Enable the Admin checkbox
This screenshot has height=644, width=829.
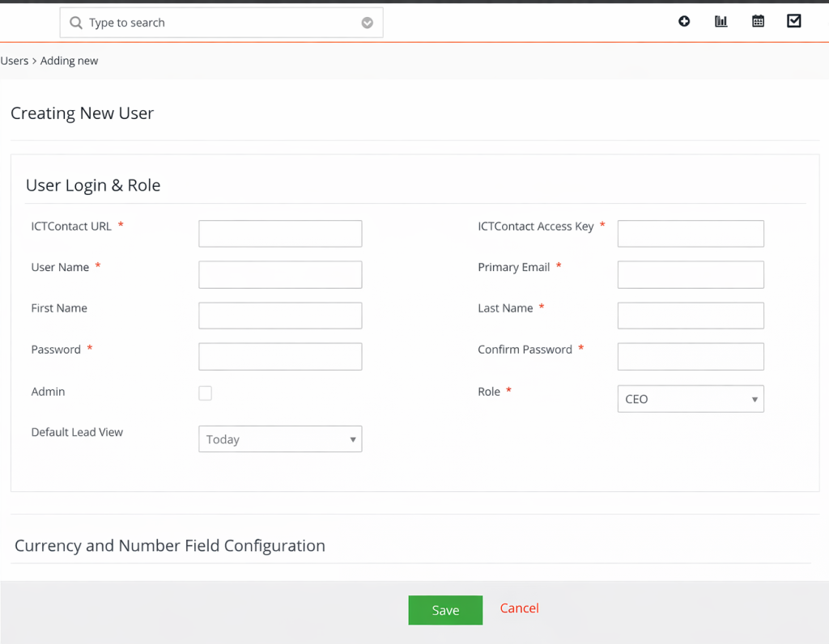[x=205, y=392]
